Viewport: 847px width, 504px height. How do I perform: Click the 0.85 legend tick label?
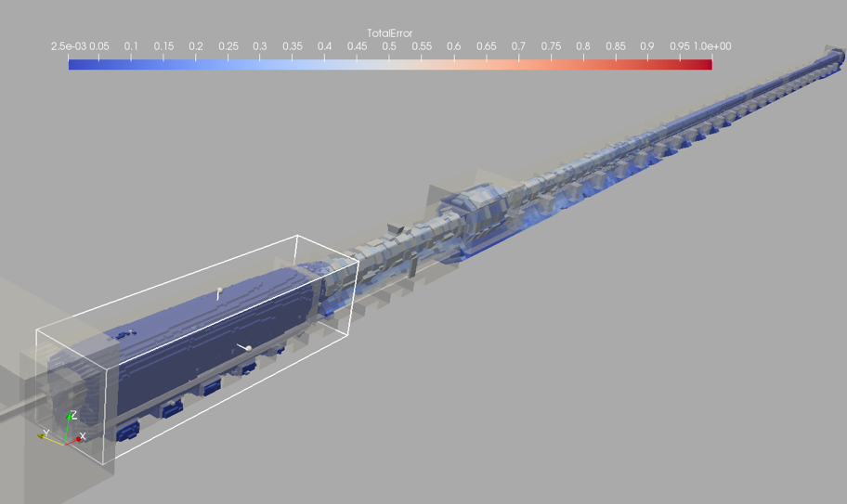click(616, 46)
